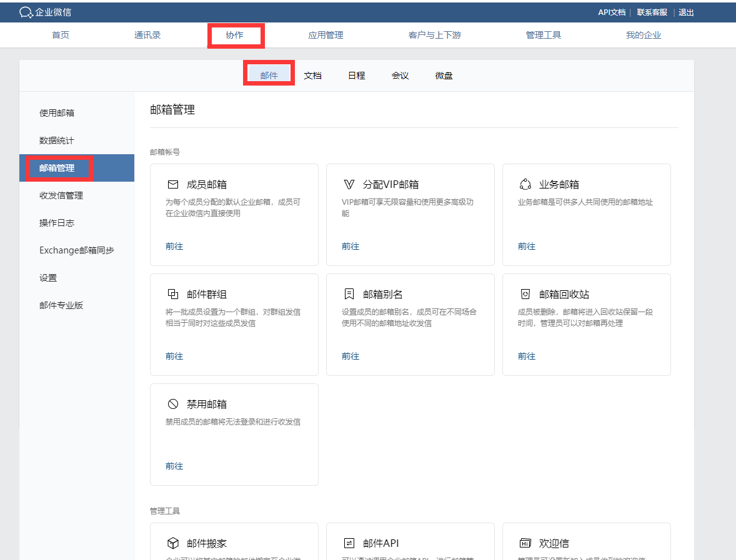The image size is (736, 560).
Task: Click the 邮箱帐号 section label
Action: click(165, 152)
